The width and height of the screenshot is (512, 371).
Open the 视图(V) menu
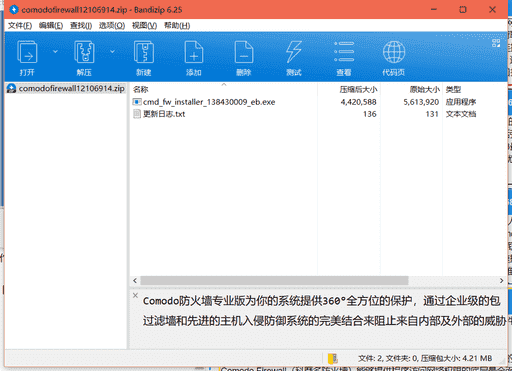click(x=144, y=26)
